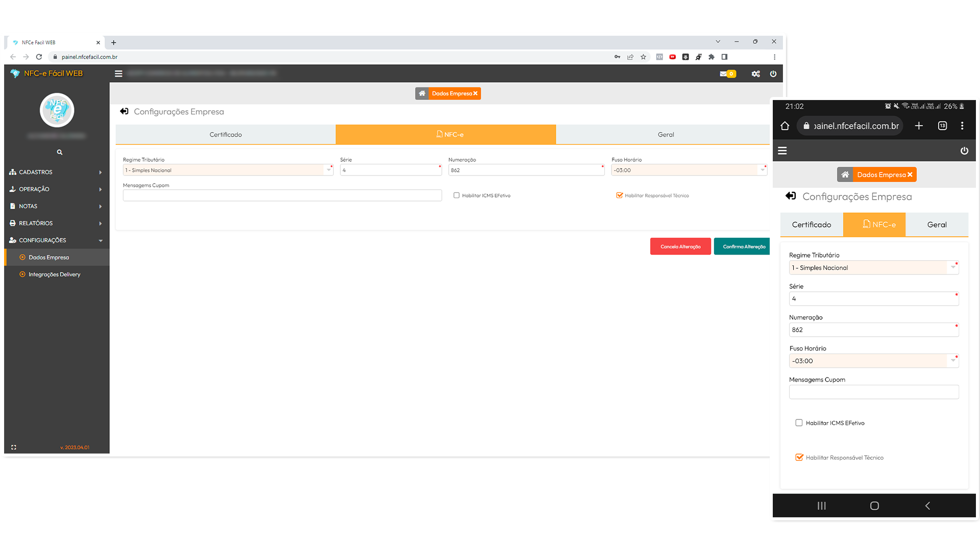The image size is (980, 551).
Task: Collapse the CONFIGURAÇÕES sidebar menu
Action: click(56, 240)
